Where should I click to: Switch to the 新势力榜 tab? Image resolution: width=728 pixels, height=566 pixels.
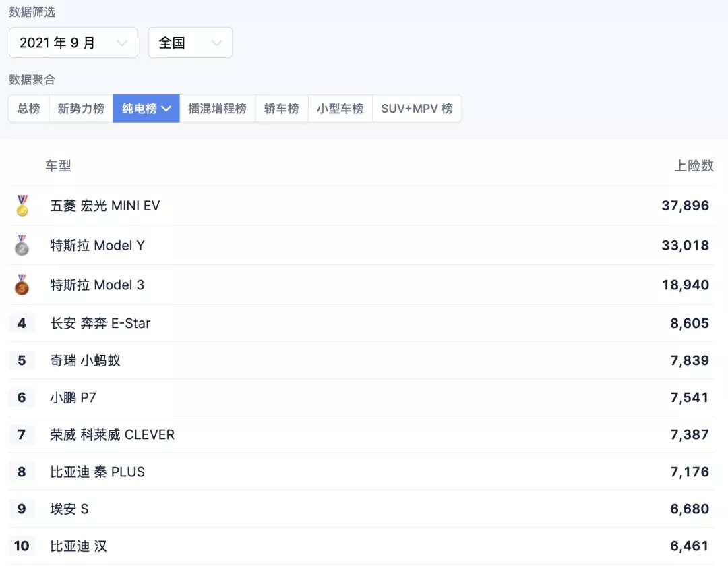pyautogui.click(x=81, y=109)
